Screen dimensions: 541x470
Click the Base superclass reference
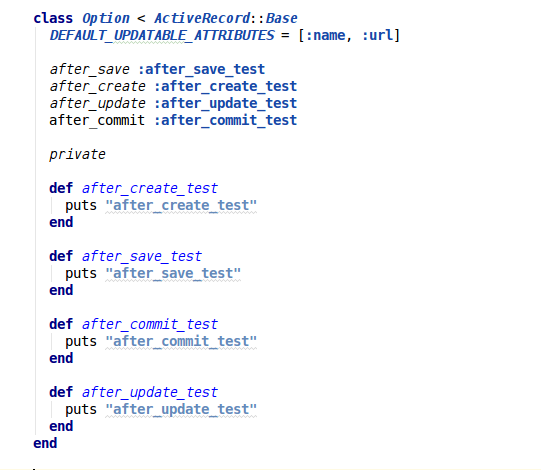281,18
